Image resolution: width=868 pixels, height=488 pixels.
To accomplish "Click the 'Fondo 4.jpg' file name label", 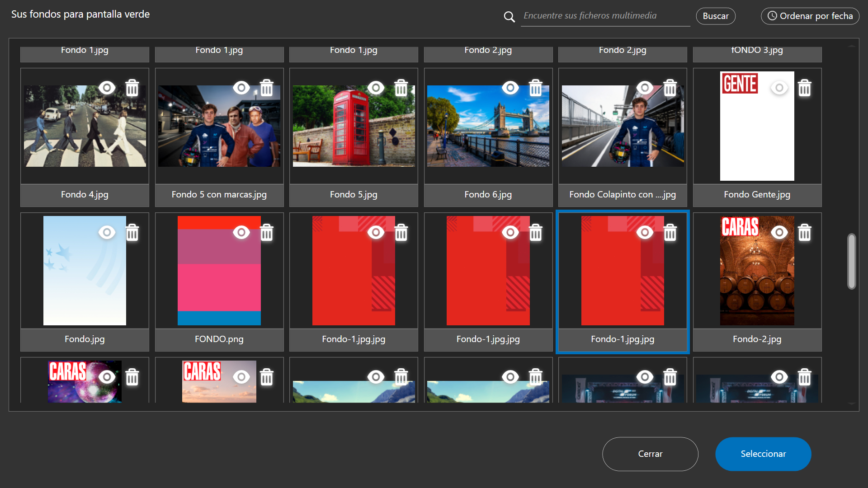I will 85,195.
